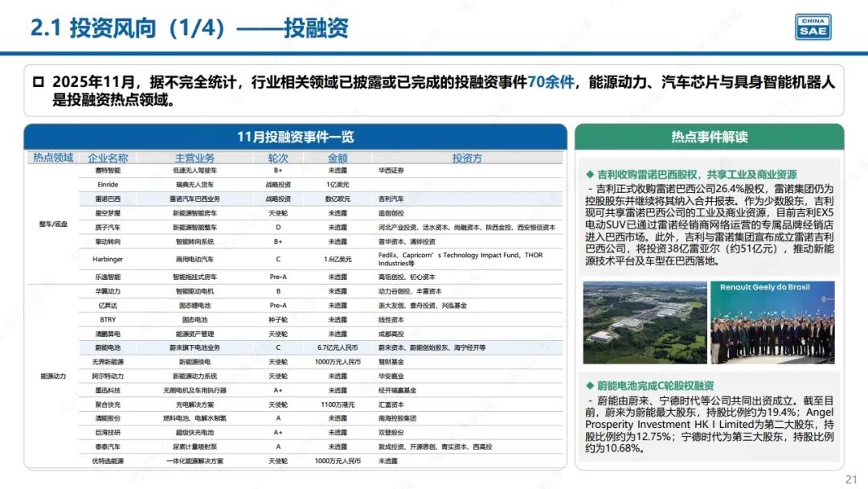Image resolution: width=868 pixels, height=489 pixels.
Task: Click the 华西证券 investor cell
Action: (x=391, y=171)
